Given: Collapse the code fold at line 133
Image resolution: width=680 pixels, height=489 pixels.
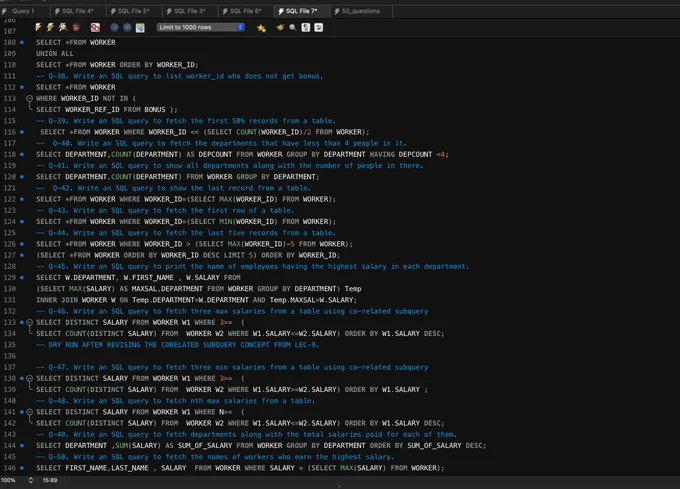Looking at the screenshot, I should (x=29, y=322).
